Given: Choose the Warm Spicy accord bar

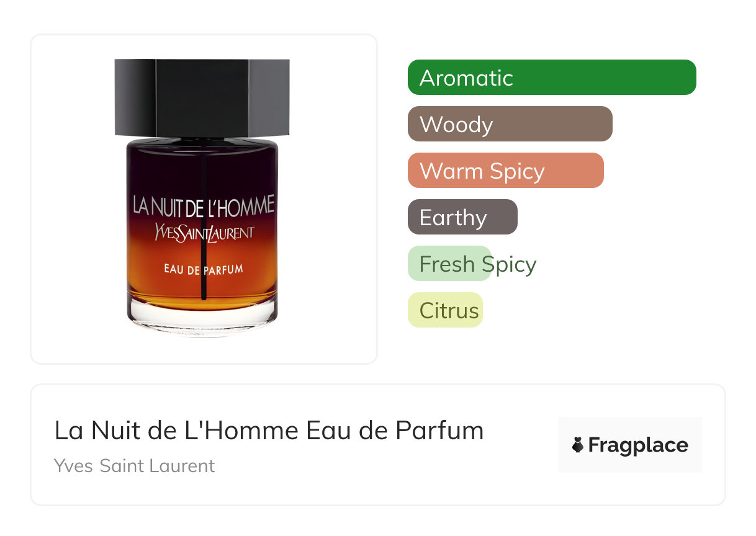Looking at the screenshot, I should pyautogui.click(x=506, y=171).
